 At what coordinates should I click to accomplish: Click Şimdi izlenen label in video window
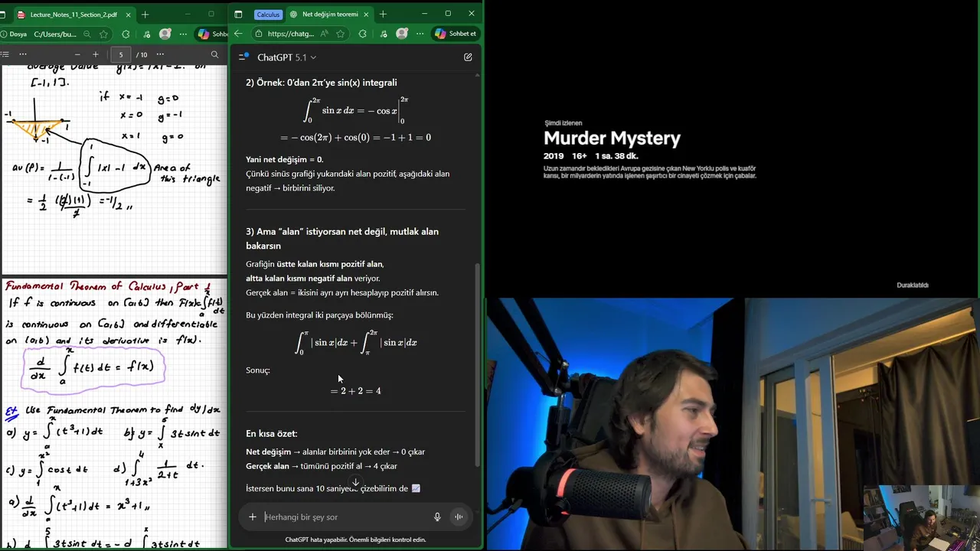pos(563,123)
